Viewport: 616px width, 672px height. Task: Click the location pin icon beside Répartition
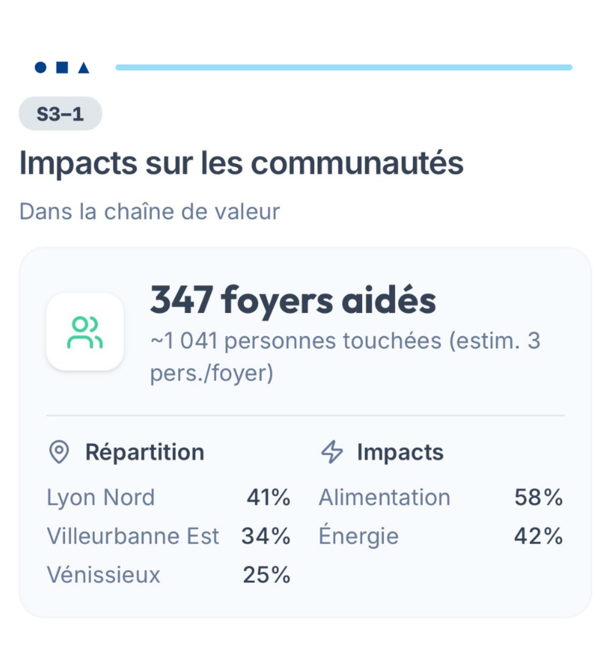click(59, 452)
